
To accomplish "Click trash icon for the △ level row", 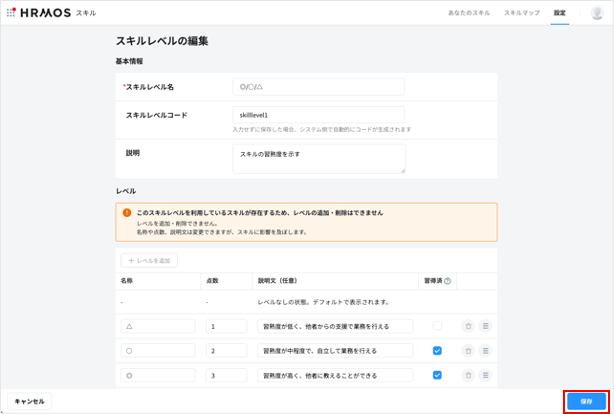I will [x=468, y=326].
